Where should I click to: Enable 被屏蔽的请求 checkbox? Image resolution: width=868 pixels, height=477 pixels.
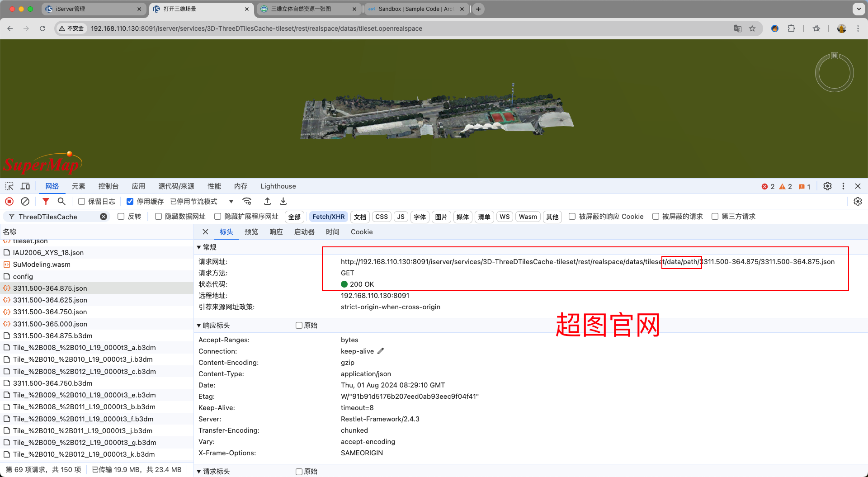click(656, 217)
